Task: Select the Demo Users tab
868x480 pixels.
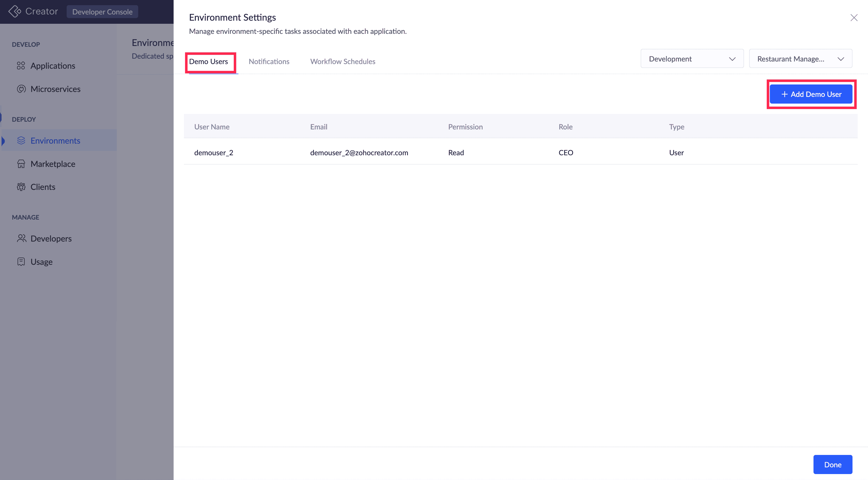Action: [x=208, y=61]
